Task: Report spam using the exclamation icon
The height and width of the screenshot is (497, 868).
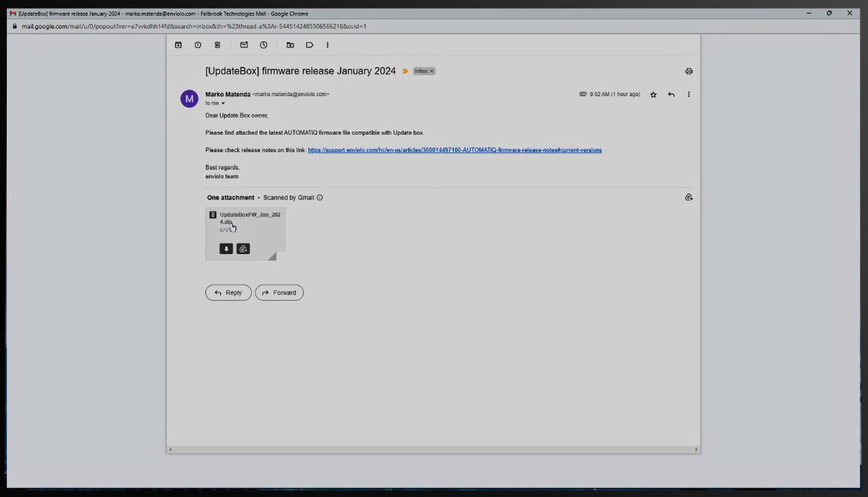Action: [198, 45]
